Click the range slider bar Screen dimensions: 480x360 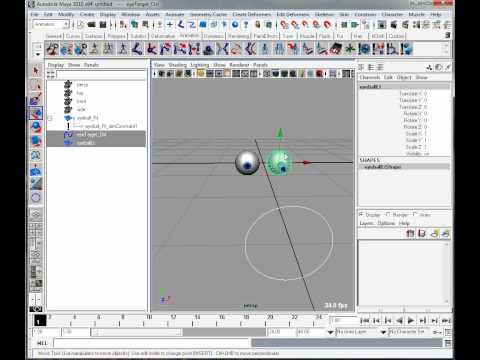coord(137,332)
